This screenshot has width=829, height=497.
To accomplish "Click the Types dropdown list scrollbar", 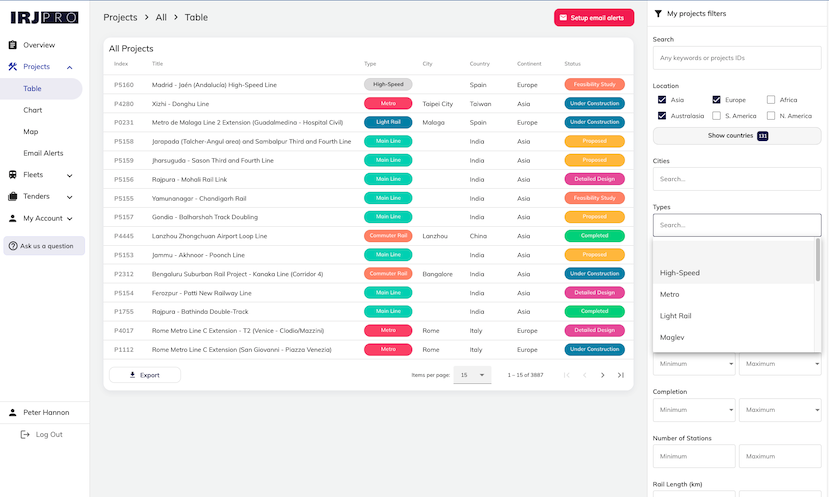I will coord(817,260).
